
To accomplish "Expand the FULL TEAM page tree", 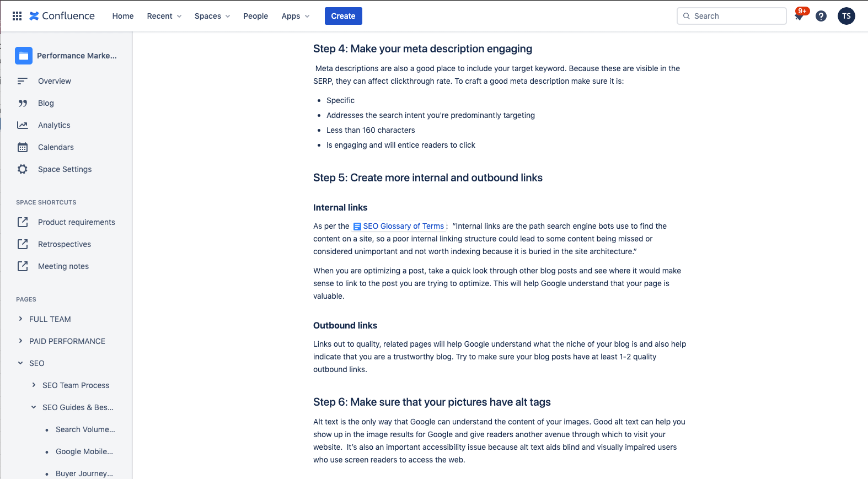I will [19, 319].
